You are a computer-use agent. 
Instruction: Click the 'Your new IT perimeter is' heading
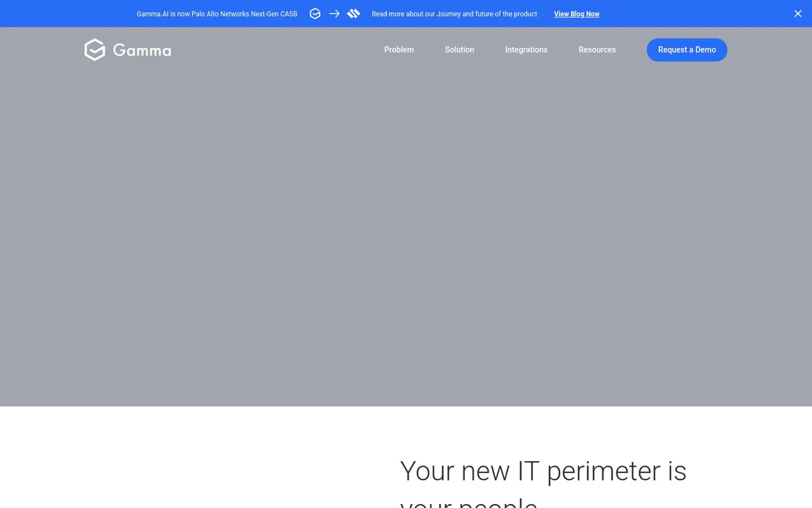pyautogui.click(x=543, y=471)
